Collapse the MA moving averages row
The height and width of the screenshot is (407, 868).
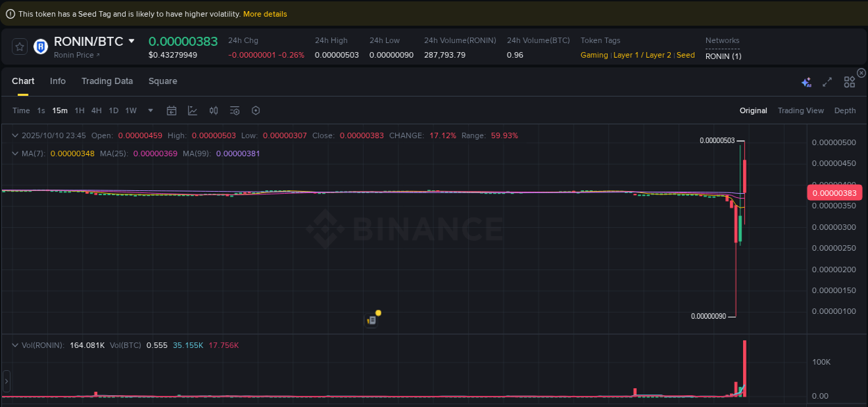(x=15, y=153)
